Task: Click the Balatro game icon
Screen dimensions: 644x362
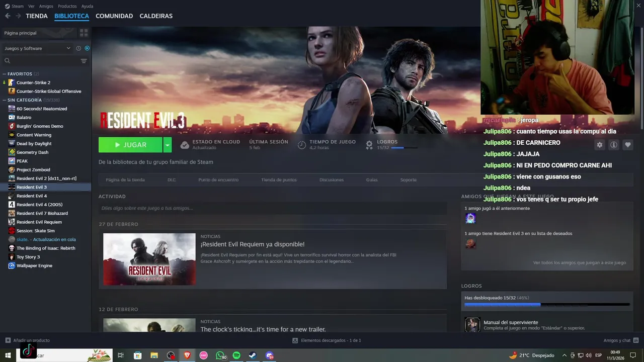Action: click(12, 117)
